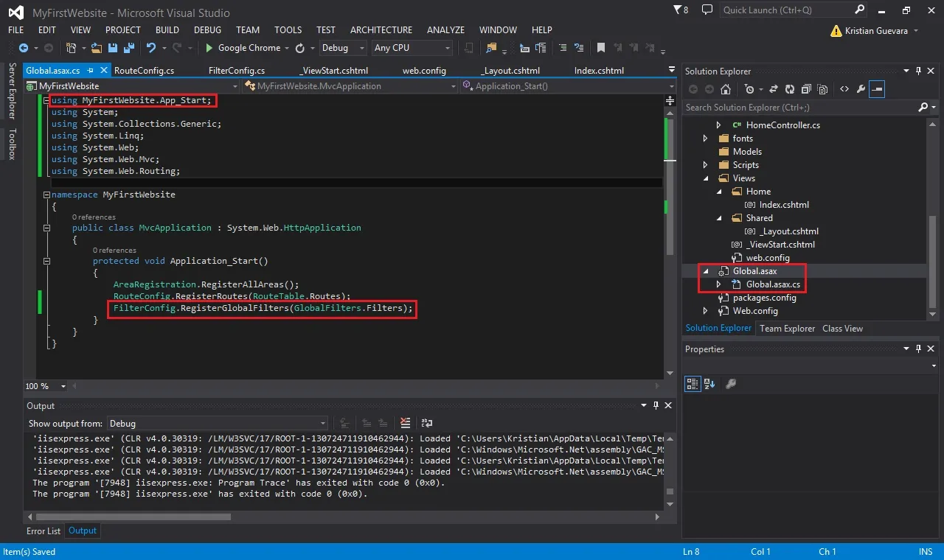The width and height of the screenshot is (944, 560).
Task: Show the Error List tab
Action: pyautogui.click(x=44, y=531)
